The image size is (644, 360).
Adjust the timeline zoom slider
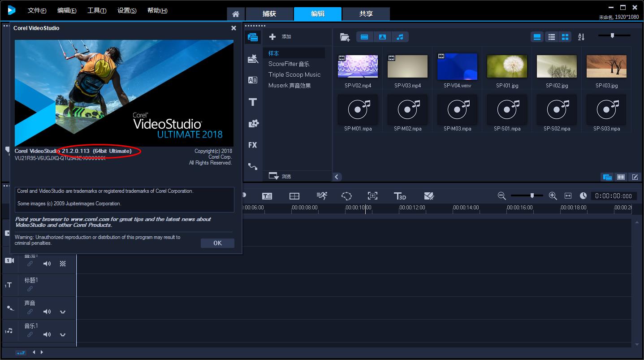[x=532, y=195]
